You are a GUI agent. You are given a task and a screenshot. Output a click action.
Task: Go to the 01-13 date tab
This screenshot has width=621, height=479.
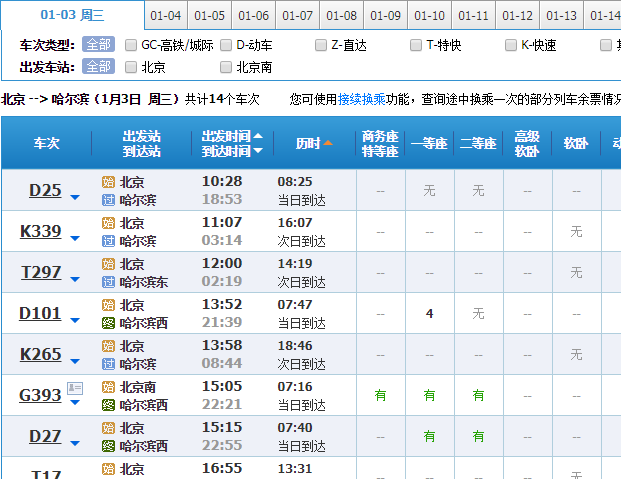[x=562, y=15]
